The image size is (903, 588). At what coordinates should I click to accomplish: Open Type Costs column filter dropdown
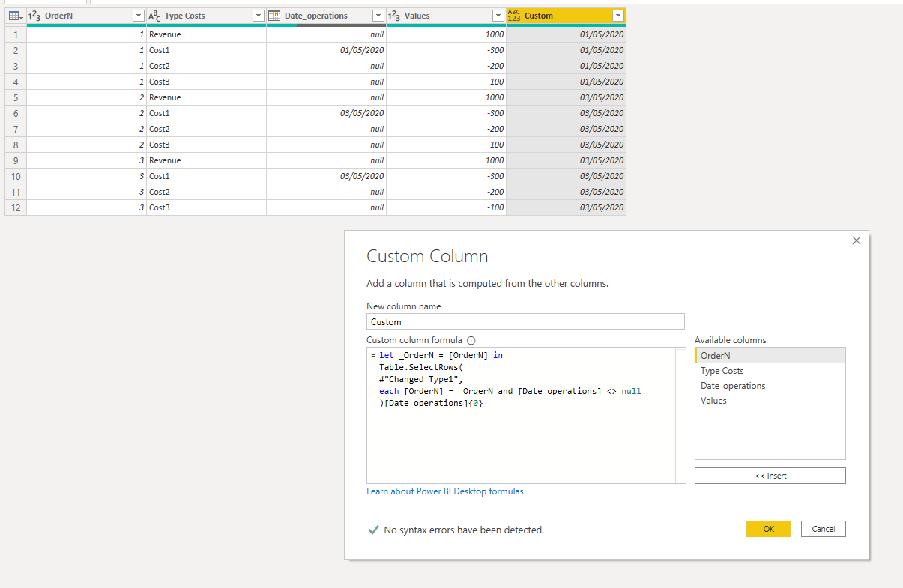coord(258,16)
